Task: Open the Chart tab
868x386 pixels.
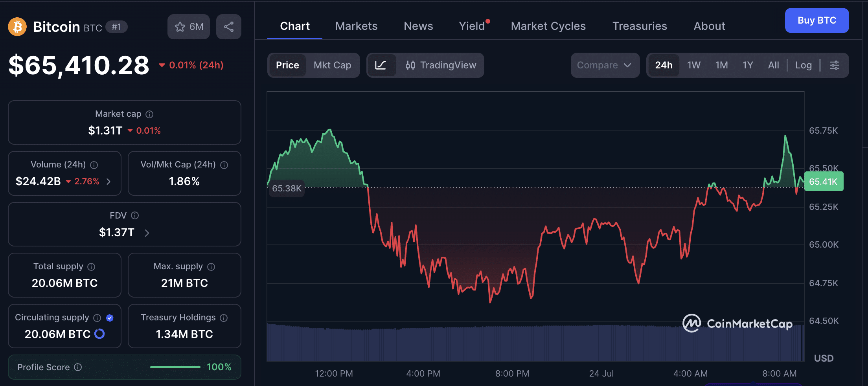Action: point(295,26)
